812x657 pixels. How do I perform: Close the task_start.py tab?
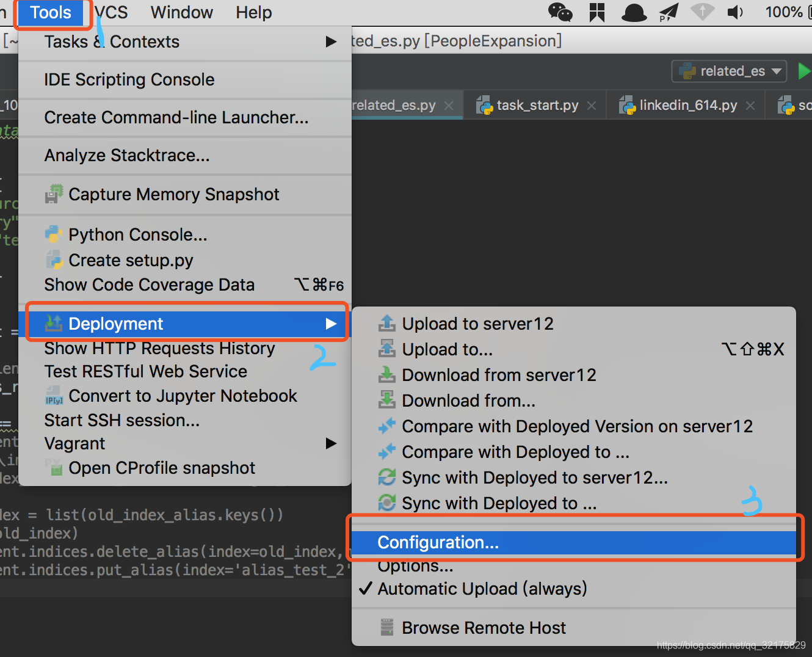(x=592, y=106)
